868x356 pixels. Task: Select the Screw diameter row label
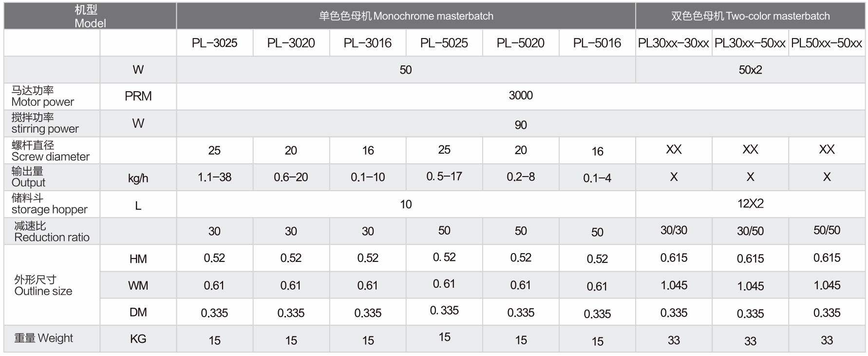coord(50,151)
